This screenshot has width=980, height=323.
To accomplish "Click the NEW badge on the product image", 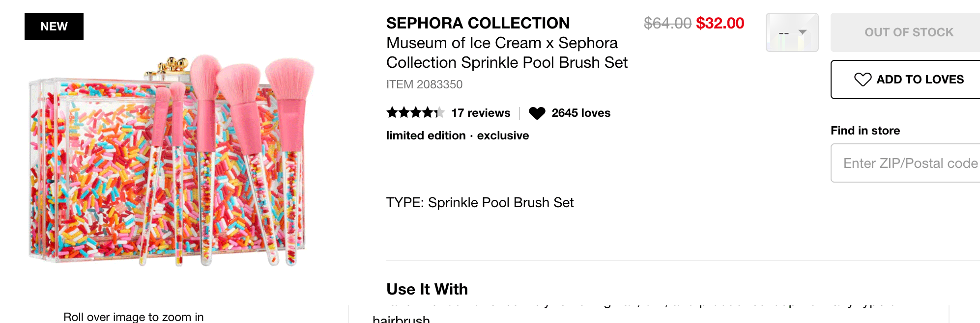I will [54, 27].
